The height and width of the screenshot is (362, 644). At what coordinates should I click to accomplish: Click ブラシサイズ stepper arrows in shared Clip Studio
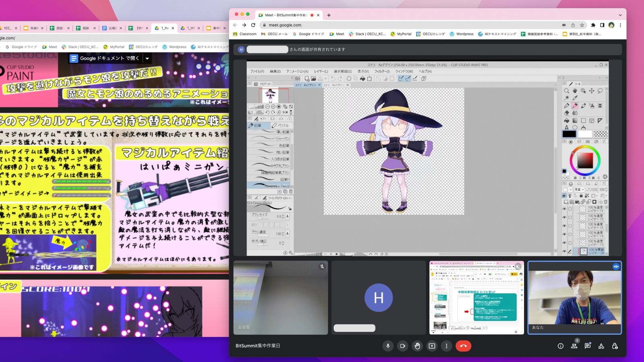[283, 216]
